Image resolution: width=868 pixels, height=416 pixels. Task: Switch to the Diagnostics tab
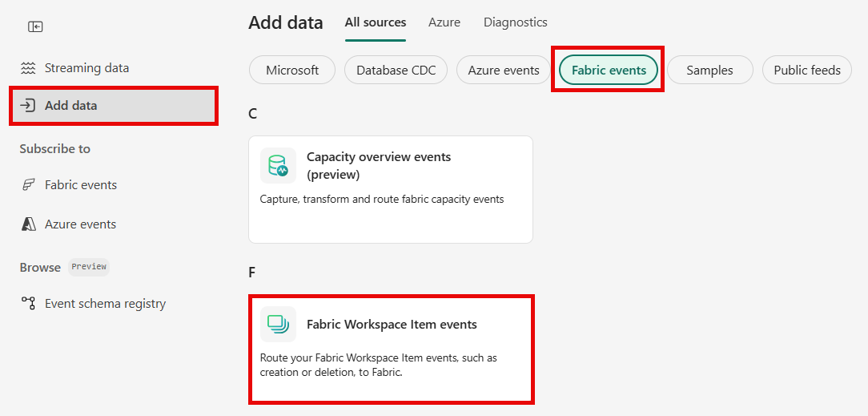pyautogui.click(x=516, y=22)
